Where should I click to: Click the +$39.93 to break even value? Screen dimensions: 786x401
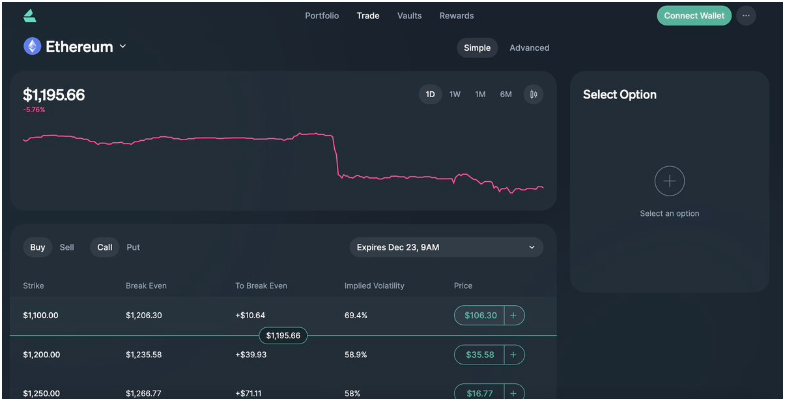tap(251, 354)
